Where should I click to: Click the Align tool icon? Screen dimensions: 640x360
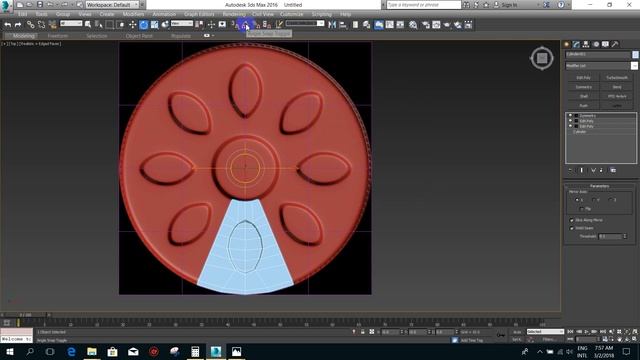pyautogui.click(x=343, y=25)
